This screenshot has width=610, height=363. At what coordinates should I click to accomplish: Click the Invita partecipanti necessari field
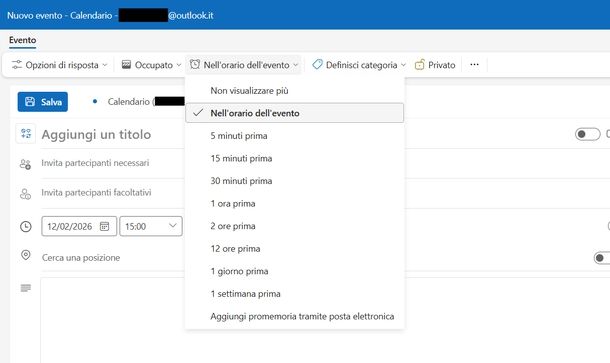click(113, 163)
